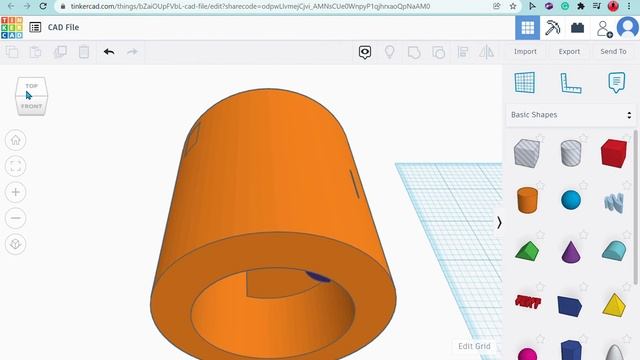Select the light blue Scribble shape
This screenshot has width=640, height=360.
[614, 202]
